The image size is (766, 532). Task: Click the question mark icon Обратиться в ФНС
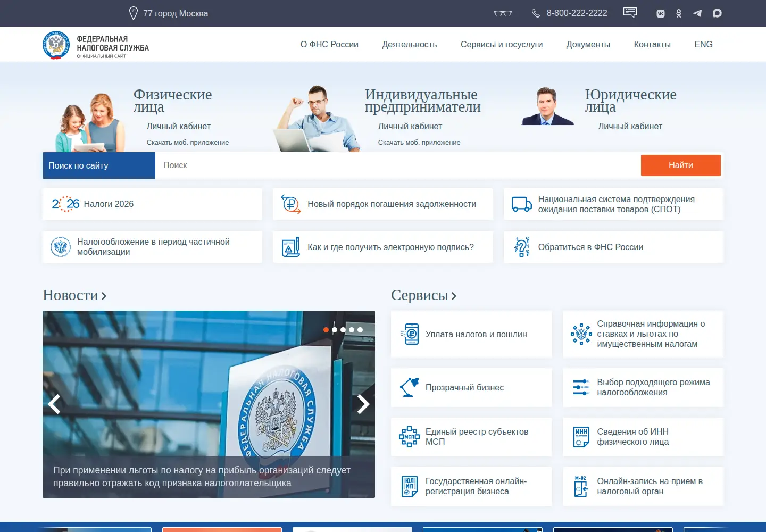(x=522, y=247)
